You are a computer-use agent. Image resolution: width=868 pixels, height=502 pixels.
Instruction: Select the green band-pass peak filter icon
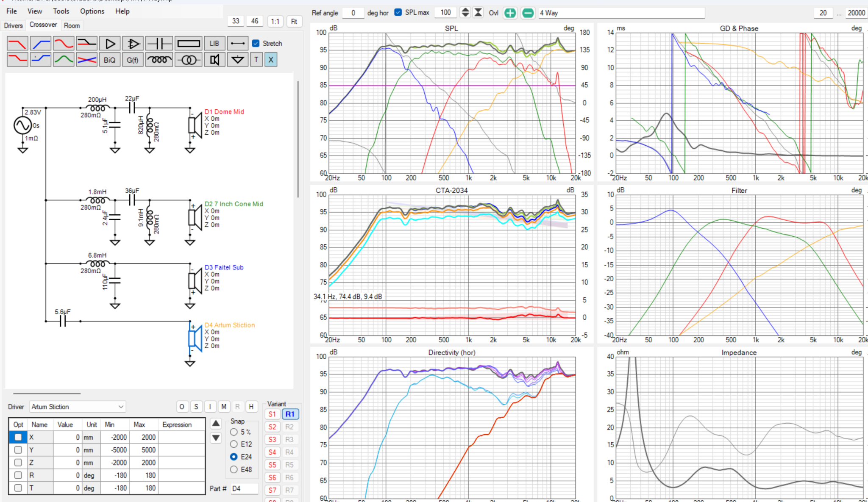64,60
